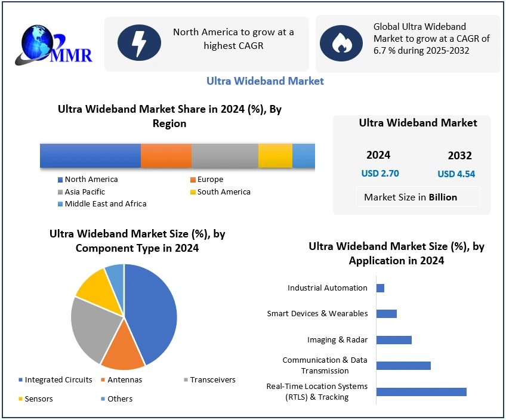Click the USD 4.54 market value
Image resolution: width=506 pixels, height=420 pixels.
(x=456, y=174)
